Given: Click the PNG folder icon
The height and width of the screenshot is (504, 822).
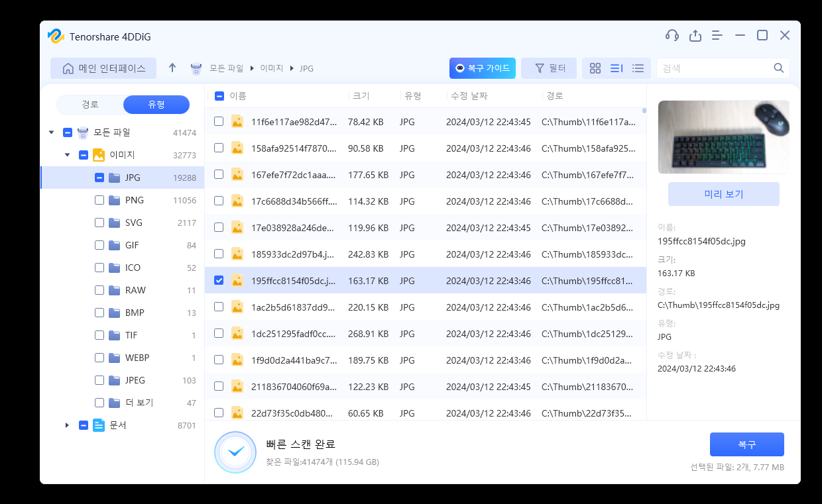Looking at the screenshot, I should (x=115, y=200).
